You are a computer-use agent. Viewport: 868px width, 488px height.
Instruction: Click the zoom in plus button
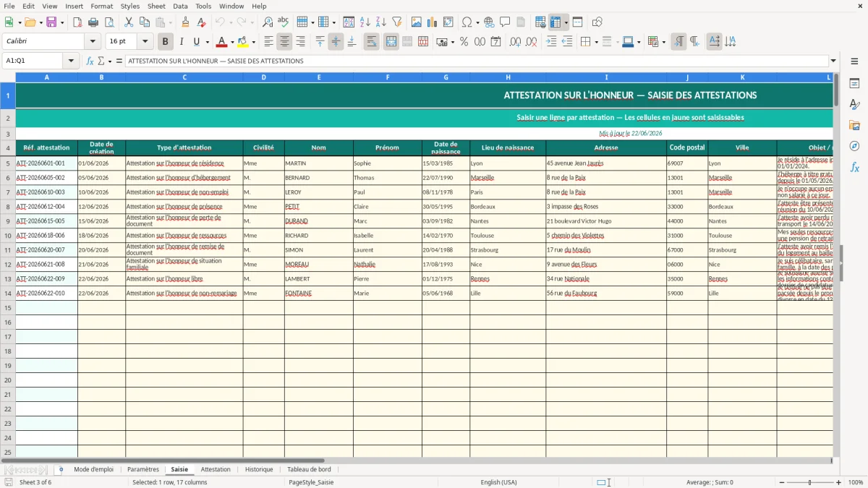[x=839, y=482]
